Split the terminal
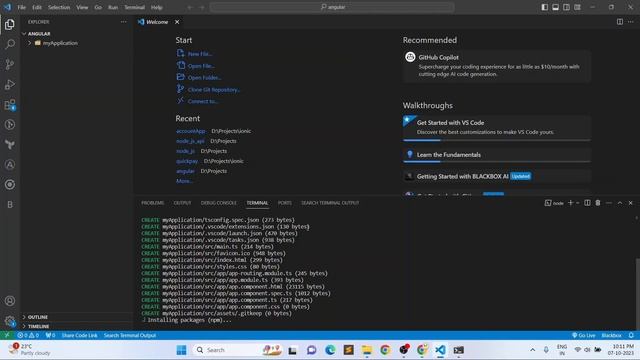Screen dimensions: 640x360 [587, 203]
